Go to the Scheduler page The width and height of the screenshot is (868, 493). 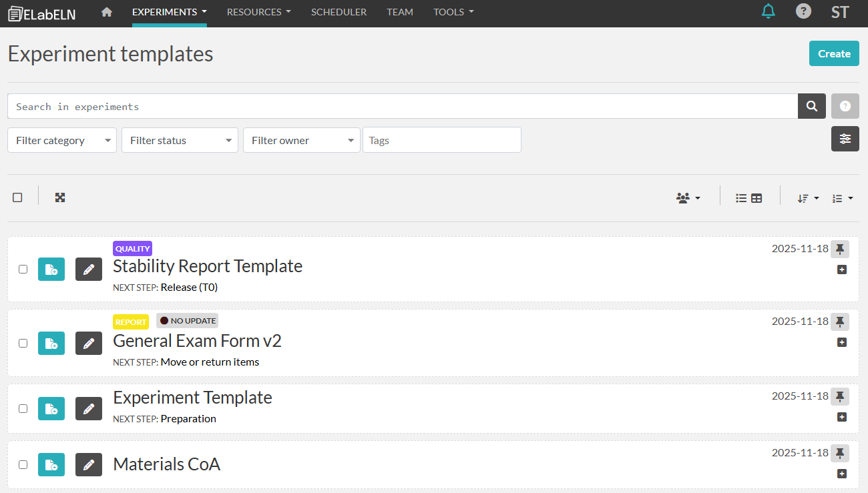pyautogui.click(x=339, y=12)
